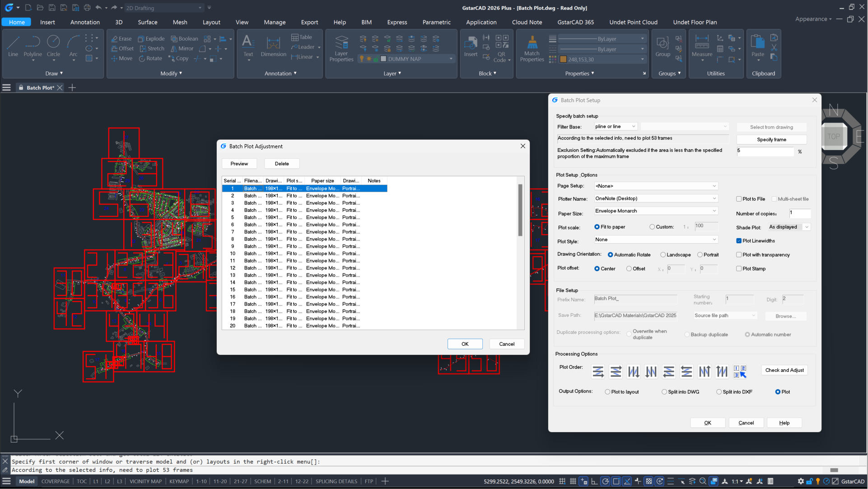Expand the Paper Size dropdown
The width and height of the screenshot is (868, 489).
point(714,211)
